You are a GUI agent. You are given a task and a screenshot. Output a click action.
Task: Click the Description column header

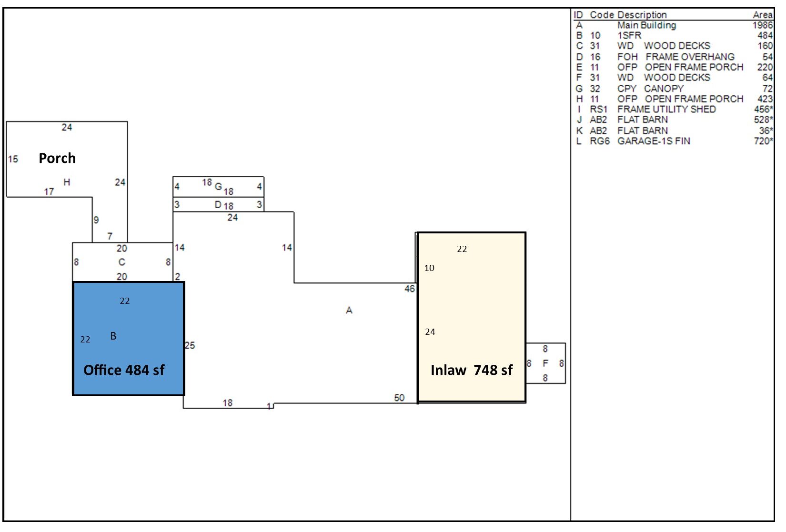642,15
